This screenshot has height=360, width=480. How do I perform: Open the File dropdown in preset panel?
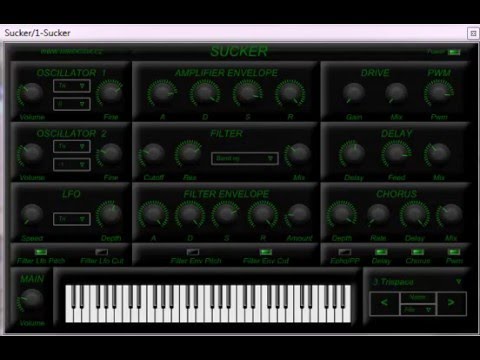click(418, 310)
